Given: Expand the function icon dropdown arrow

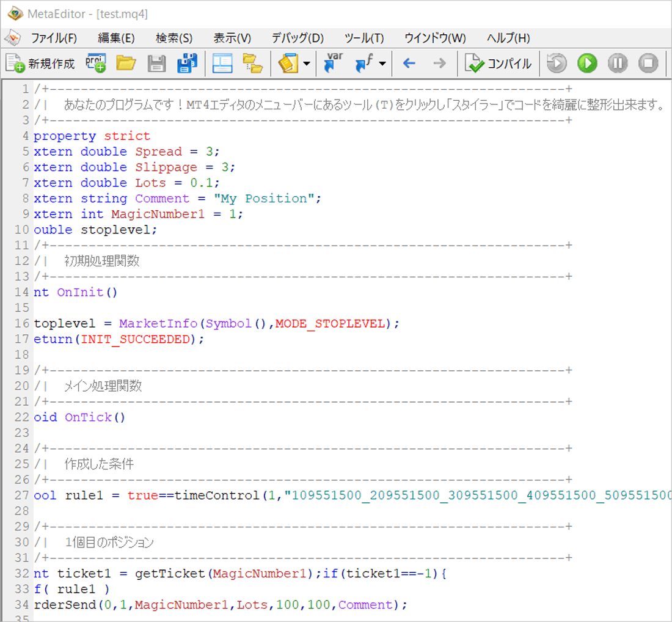Looking at the screenshot, I should [x=382, y=64].
